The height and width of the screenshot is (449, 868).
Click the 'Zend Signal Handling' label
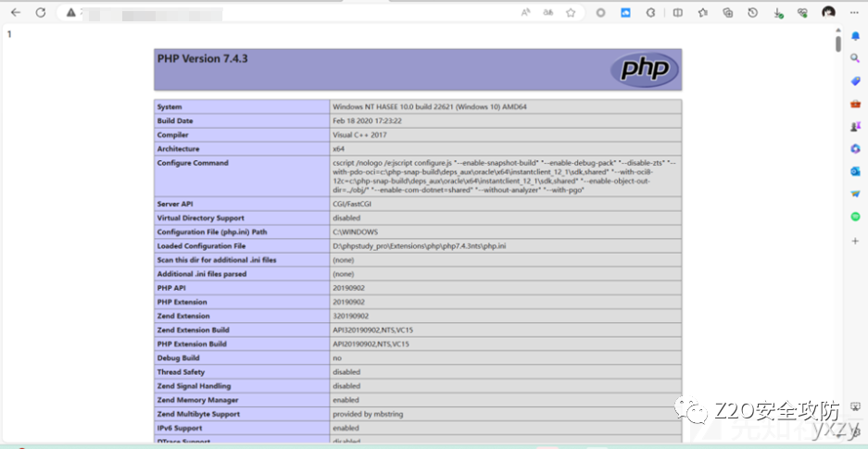pyautogui.click(x=194, y=386)
